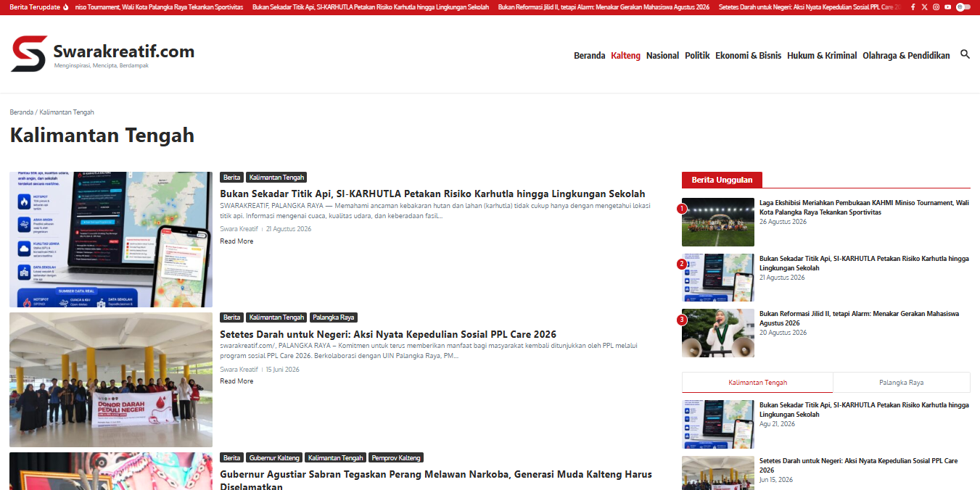Click the Beranda breadcrumb link
980x490 pixels.
[21, 112]
